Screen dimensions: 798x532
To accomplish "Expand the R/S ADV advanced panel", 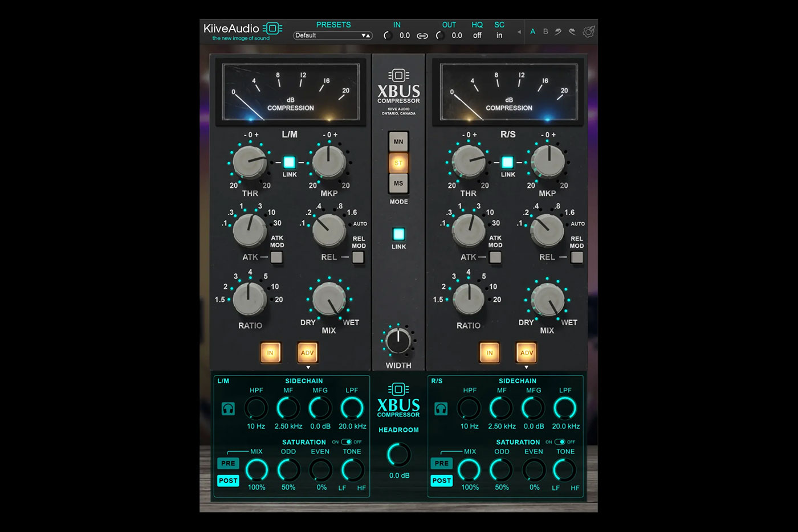I will pos(526,353).
